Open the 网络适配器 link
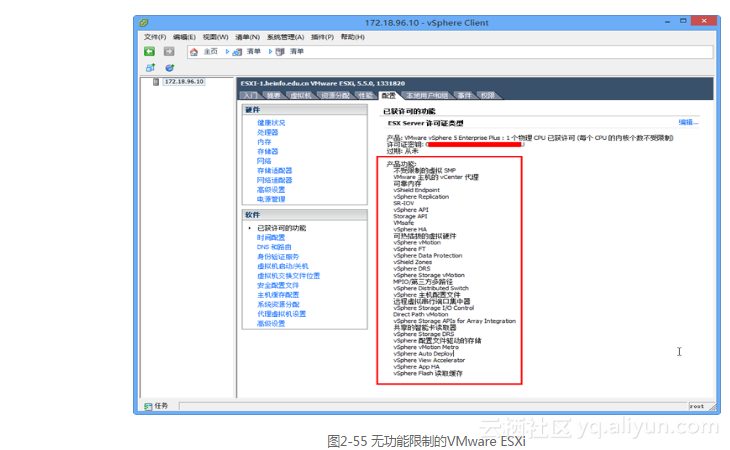 pos(274,180)
